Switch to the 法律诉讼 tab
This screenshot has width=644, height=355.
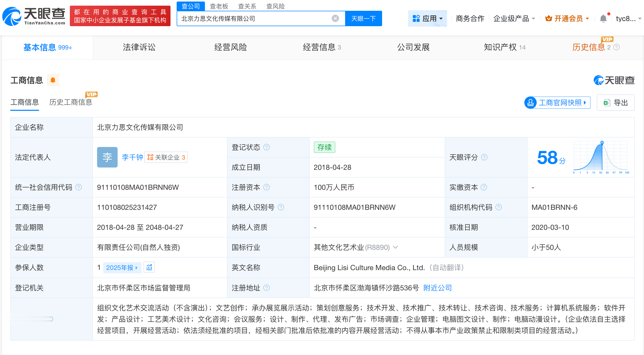(x=139, y=47)
